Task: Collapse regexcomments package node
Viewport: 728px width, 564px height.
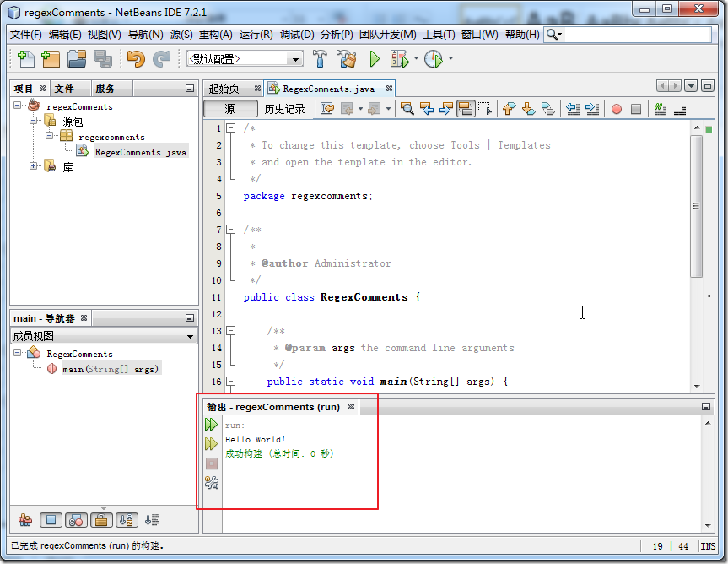Action: (49, 136)
